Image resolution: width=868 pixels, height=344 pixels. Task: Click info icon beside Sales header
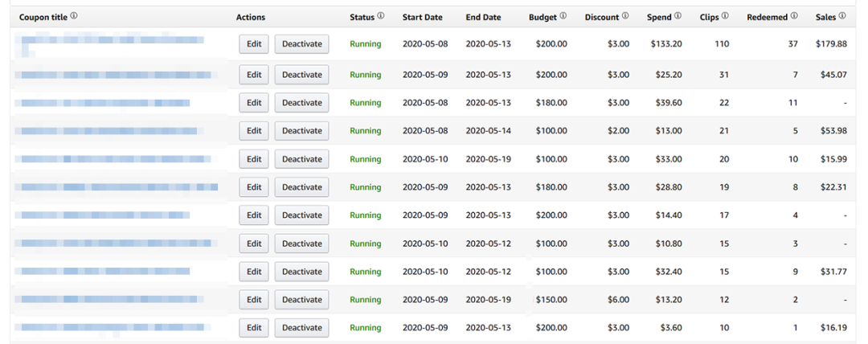842,16
